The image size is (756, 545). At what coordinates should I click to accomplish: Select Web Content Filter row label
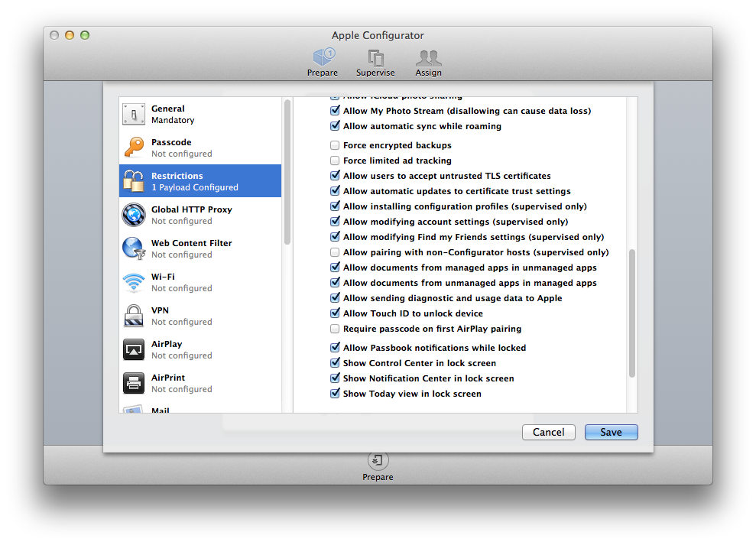191,243
